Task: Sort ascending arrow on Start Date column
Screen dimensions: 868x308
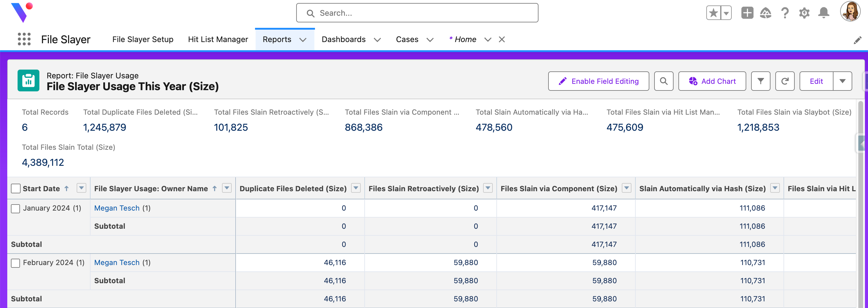Action: pyautogui.click(x=67, y=188)
